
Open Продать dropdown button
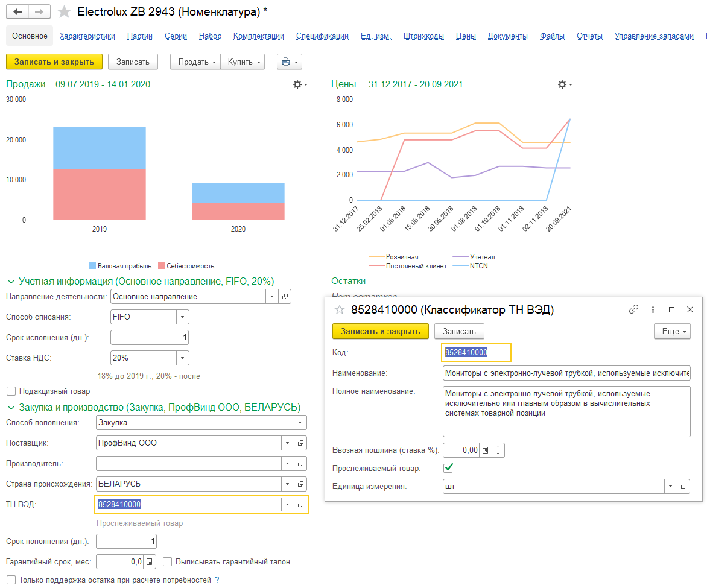(195, 62)
